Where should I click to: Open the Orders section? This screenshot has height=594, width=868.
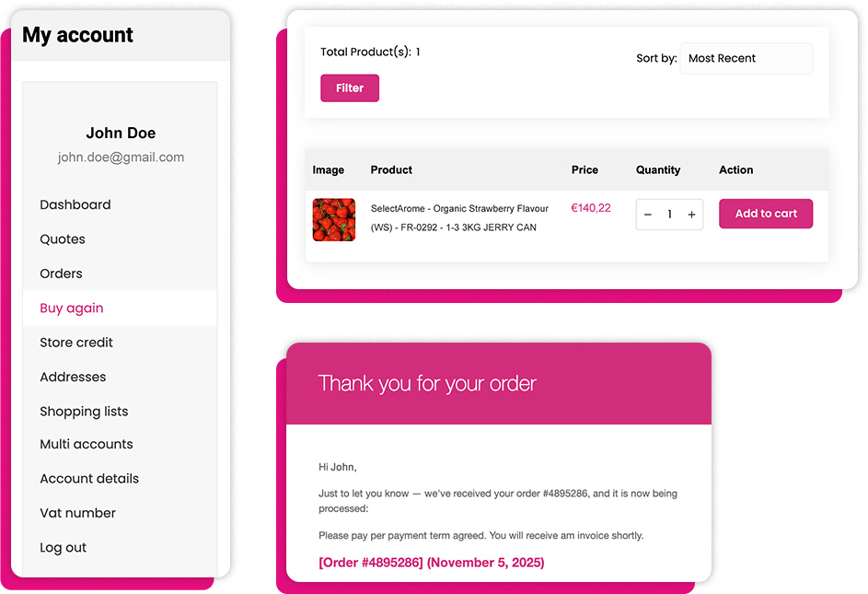61,274
